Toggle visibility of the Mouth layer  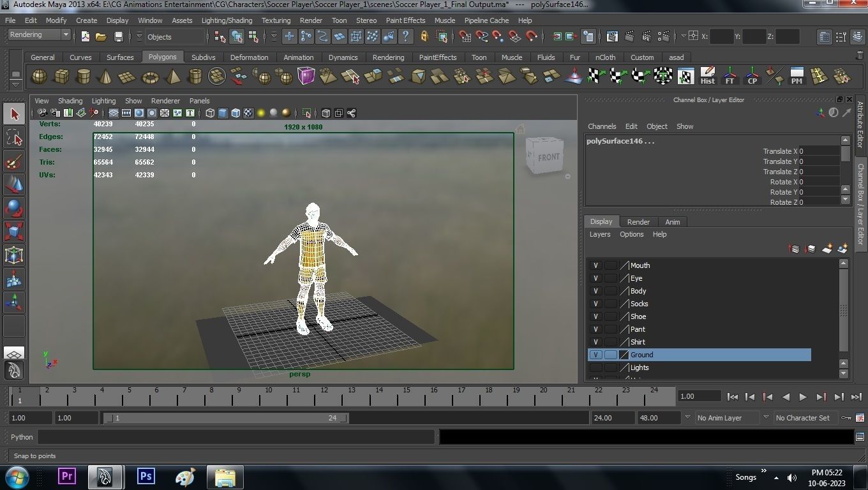click(595, 265)
